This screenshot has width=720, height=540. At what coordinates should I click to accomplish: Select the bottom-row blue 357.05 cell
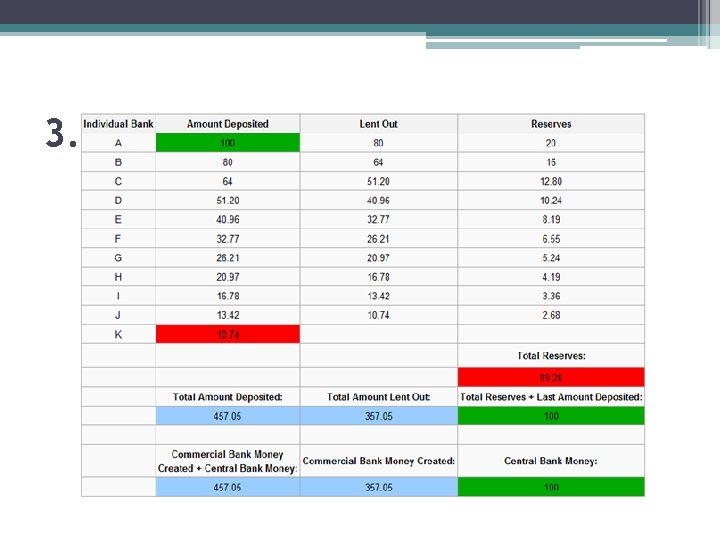pyautogui.click(x=379, y=487)
